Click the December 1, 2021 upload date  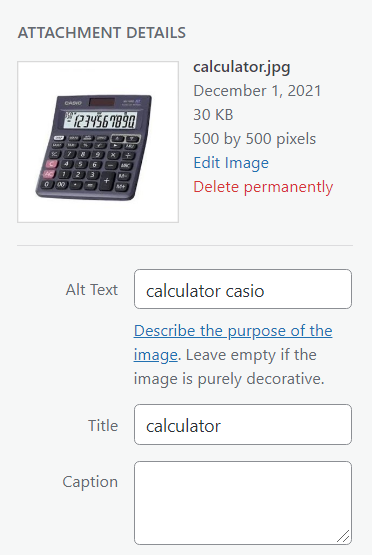click(257, 91)
